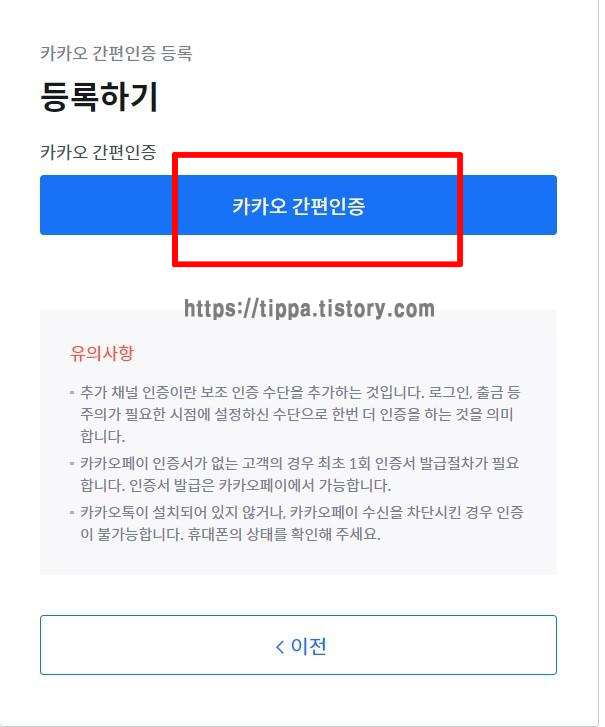Click the bullet dot before 추가 채널 인증이란
Image resolution: width=605 pixels, height=727 pixels.
pos(72,393)
